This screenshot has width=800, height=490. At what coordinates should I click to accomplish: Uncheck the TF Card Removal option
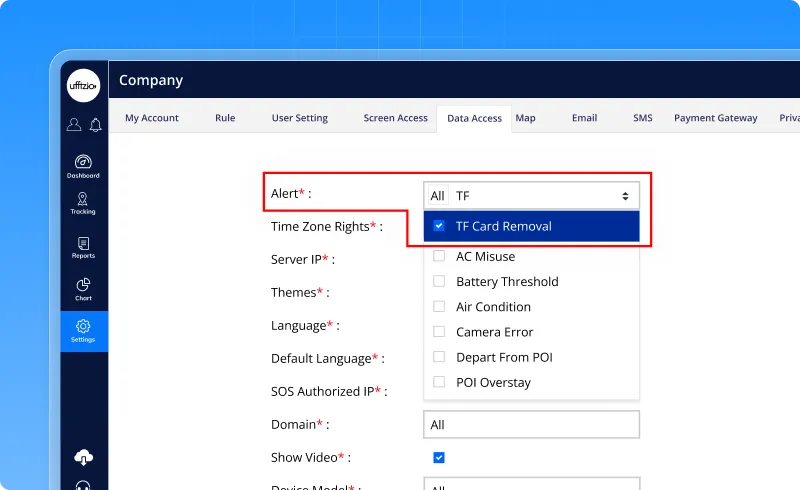coord(439,226)
